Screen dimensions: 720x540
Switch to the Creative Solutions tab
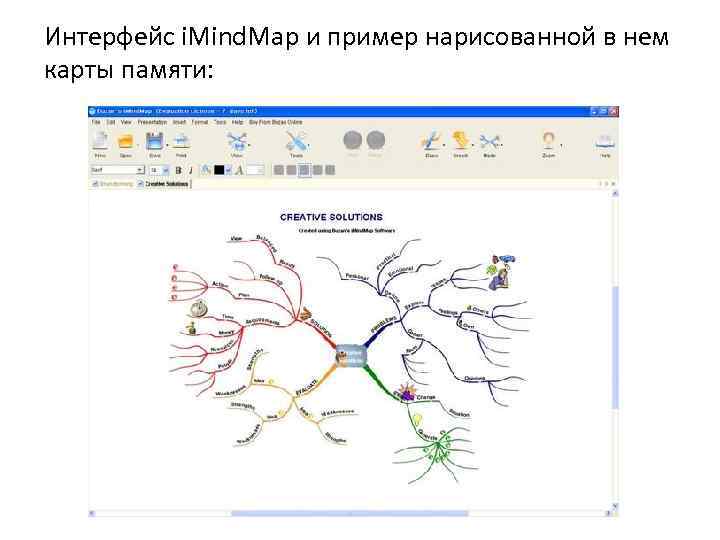point(163,184)
